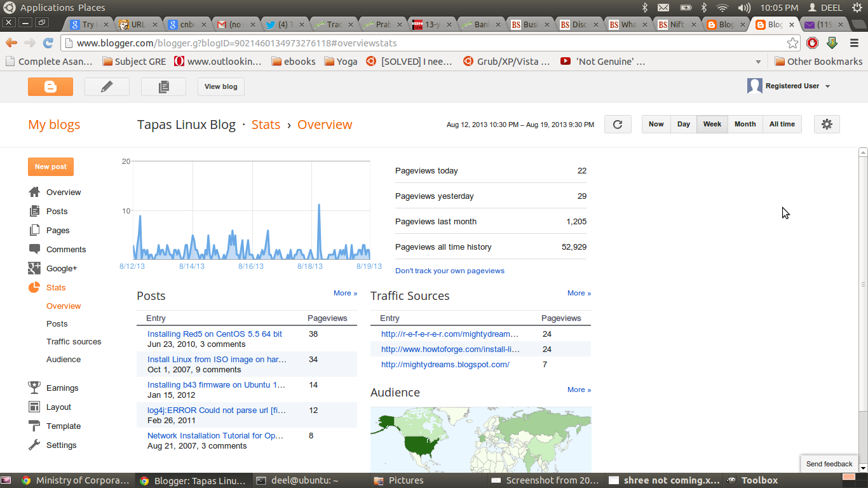Select the Week time range
The width and height of the screenshot is (868, 488).
click(x=712, y=124)
